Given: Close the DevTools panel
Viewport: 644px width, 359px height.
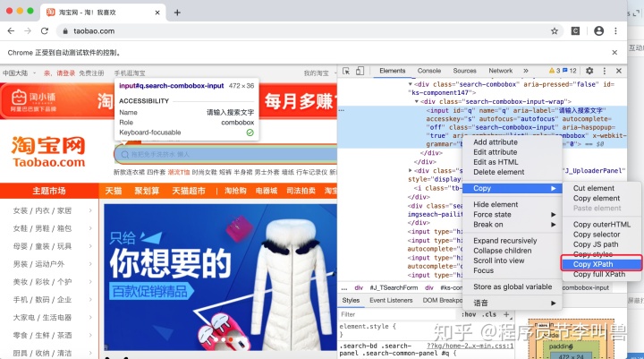Looking at the screenshot, I should [619, 71].
